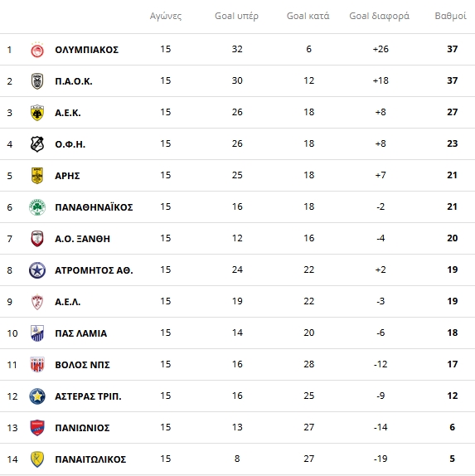The height and width of the screenshot is (476, 475).
Task: Open the ΠΑΝΑΘΗΝΑΪΚΟΣ team name link
Action: (x=94, y=207)
